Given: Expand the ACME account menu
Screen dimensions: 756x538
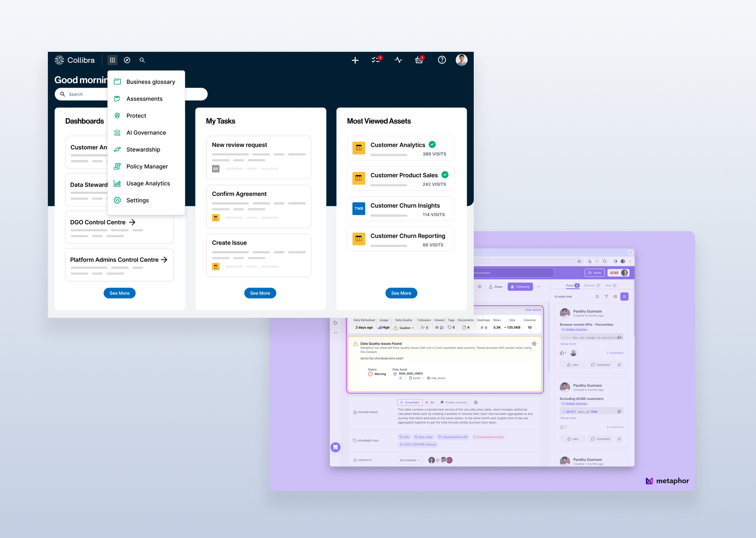Looking at the screenshot, I should (618, 273).
